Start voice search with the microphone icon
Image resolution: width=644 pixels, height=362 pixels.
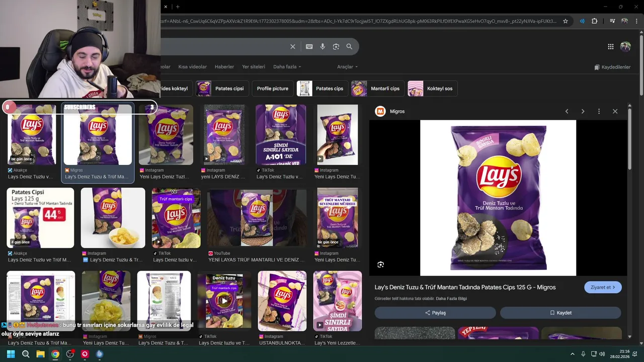pyautogui.click(x=323, y=47)
